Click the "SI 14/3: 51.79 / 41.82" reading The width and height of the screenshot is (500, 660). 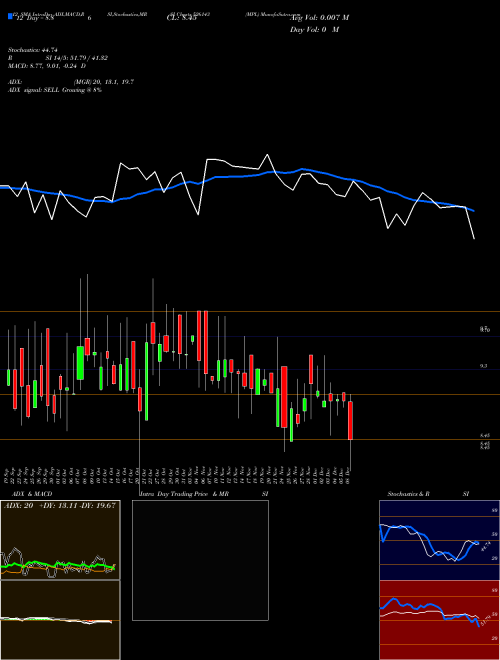coord(77,58)
